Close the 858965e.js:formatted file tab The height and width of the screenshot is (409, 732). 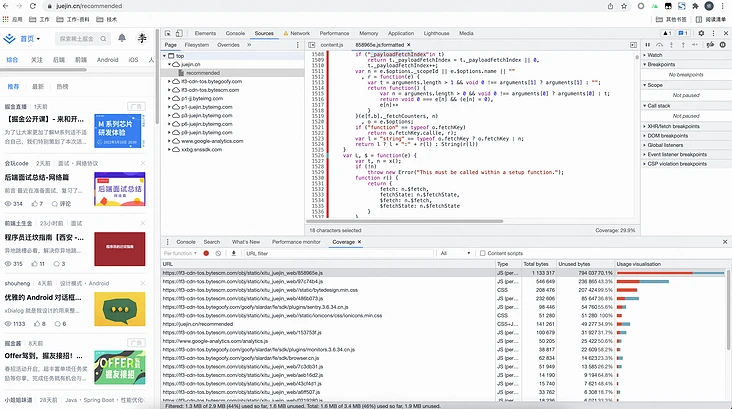pos(408,45)
